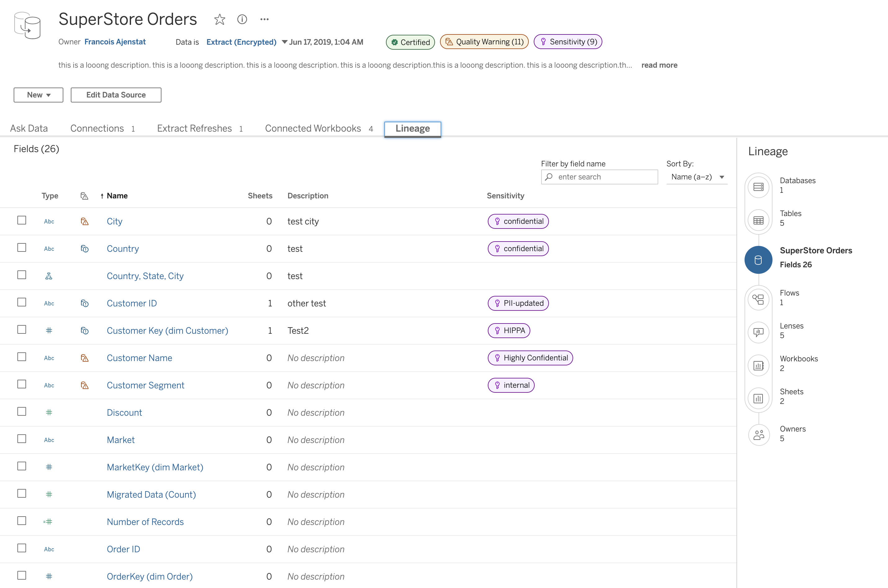Switch to the Connected Workbooks tab

point(319,129)
